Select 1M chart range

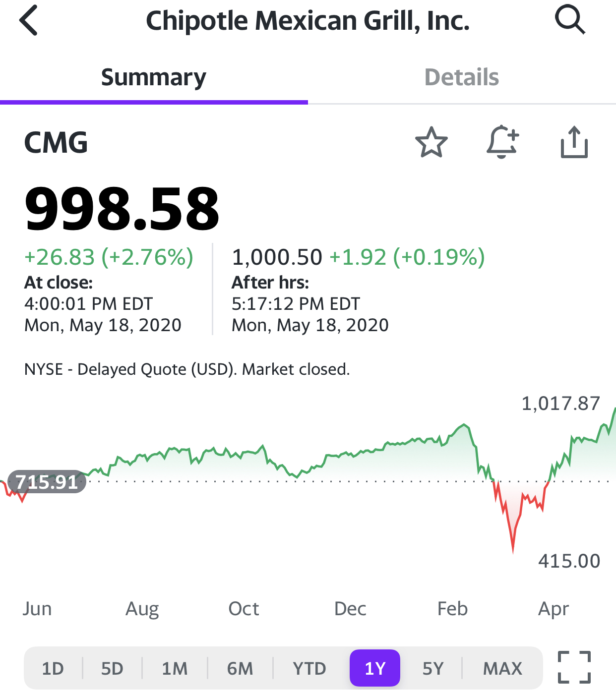tap(175, 668)
